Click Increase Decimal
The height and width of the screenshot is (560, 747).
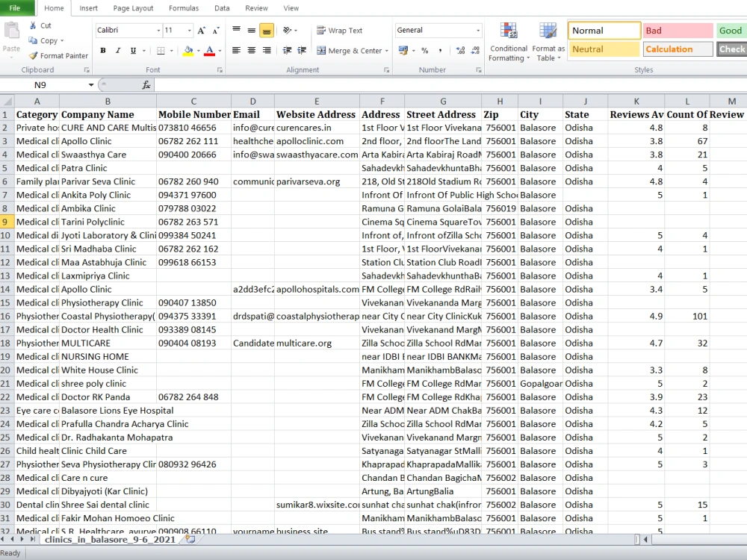460,50
